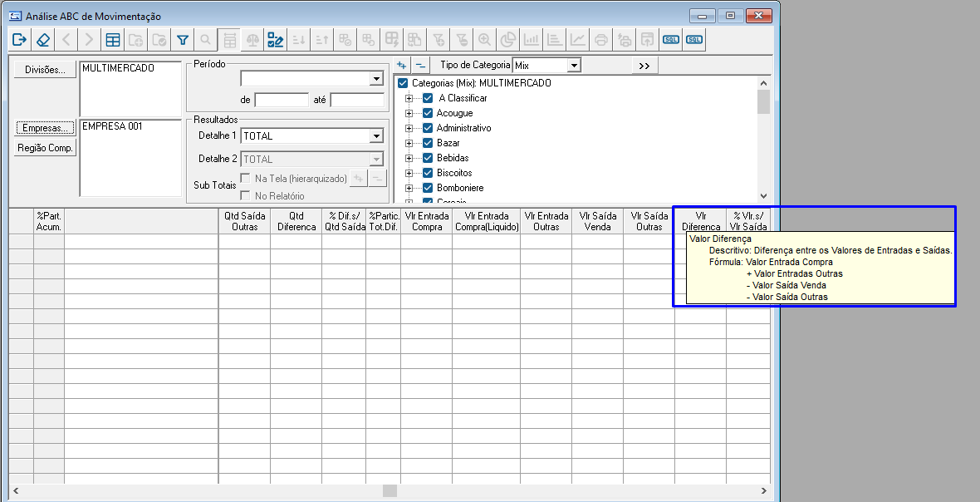The height and width of the screenshot is (502, 980).
Task: Open the Detalhe 1 TOTAL dropdown
Action: [375, 136]
